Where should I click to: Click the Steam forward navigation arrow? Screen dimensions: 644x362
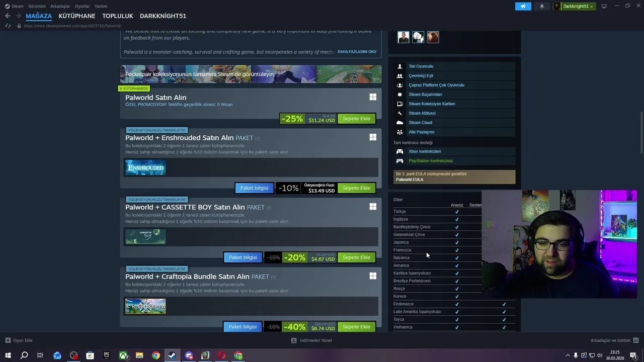click(18, 16)
